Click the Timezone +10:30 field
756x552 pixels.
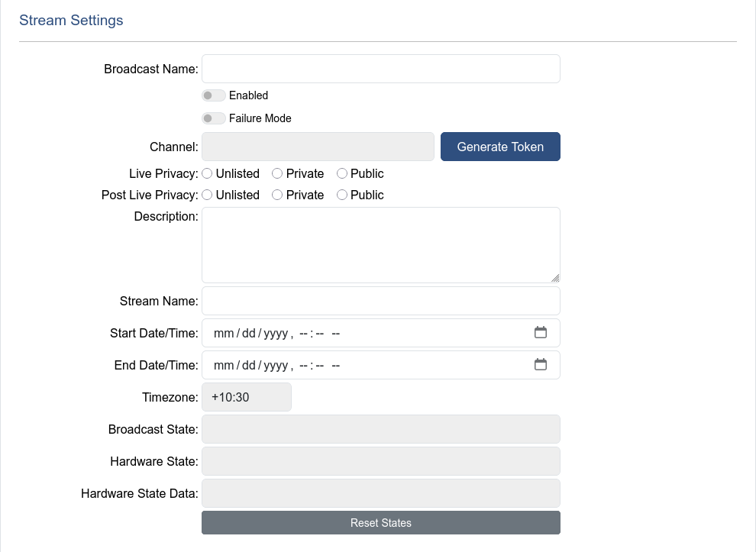pos(246,397)
